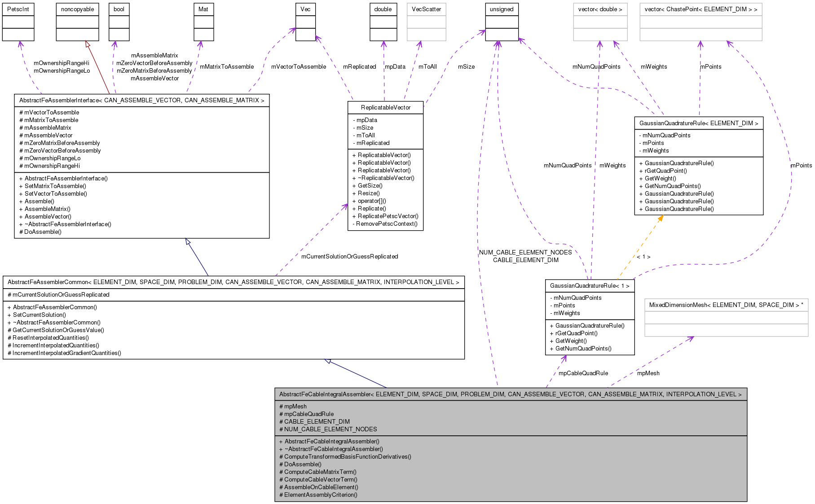Click the mMatrixToAssemble edge label
The width and height of the screenshot is (815, 504).
pos(227,67)
